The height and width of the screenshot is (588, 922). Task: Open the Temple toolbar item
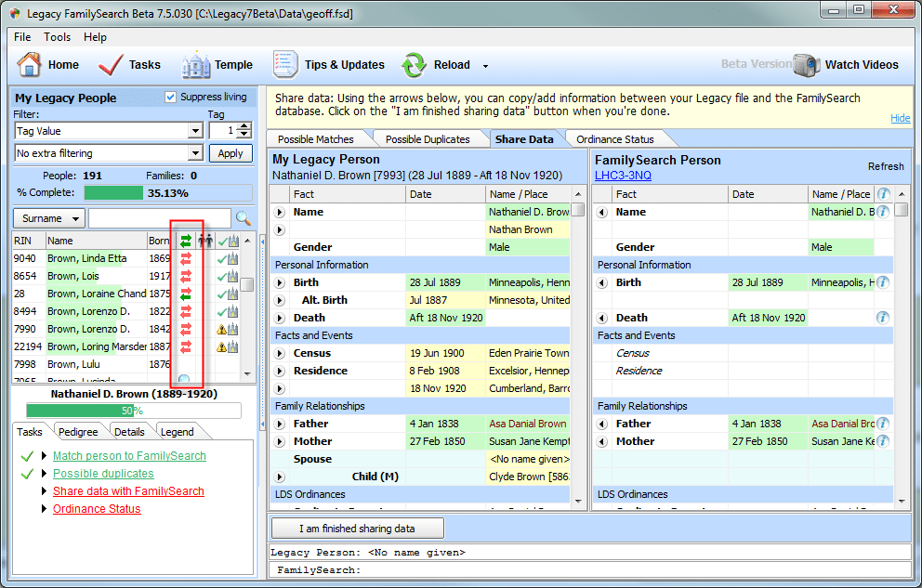217,65
